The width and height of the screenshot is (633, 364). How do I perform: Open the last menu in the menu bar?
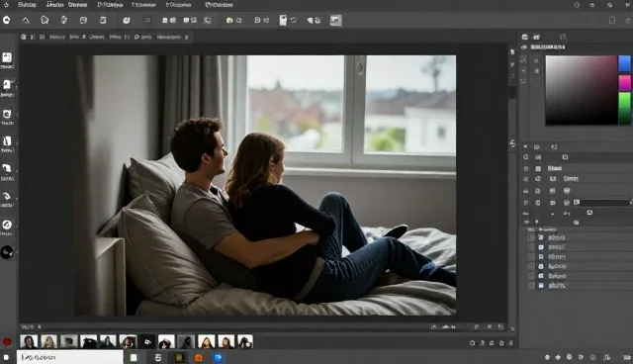219,5
